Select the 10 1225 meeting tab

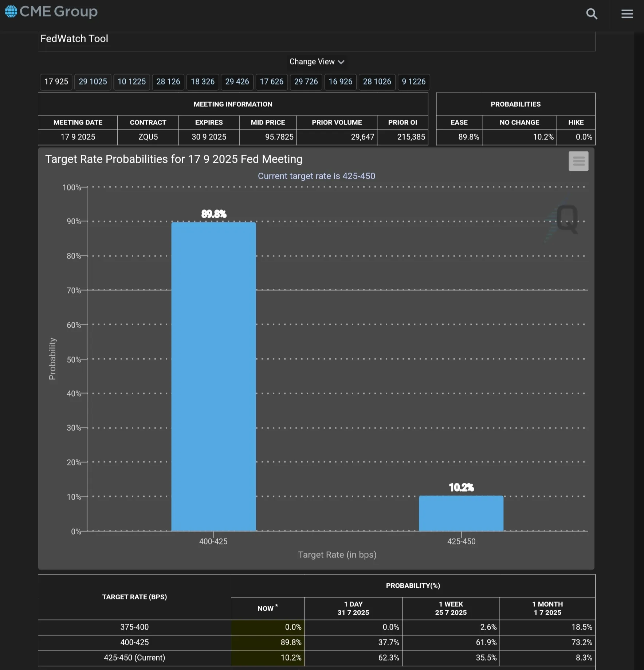click(x=131, y=82)
